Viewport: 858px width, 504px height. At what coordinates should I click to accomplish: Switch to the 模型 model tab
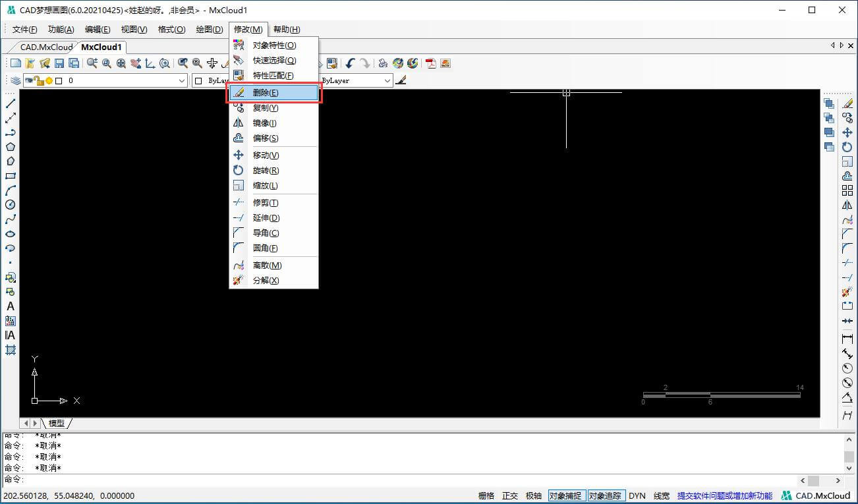(x=57, y=423)
